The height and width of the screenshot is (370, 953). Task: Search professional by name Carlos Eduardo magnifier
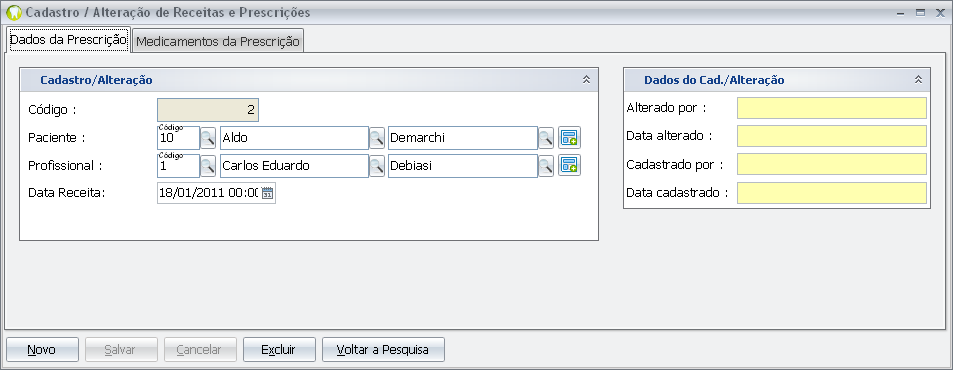tap(377, 165)
